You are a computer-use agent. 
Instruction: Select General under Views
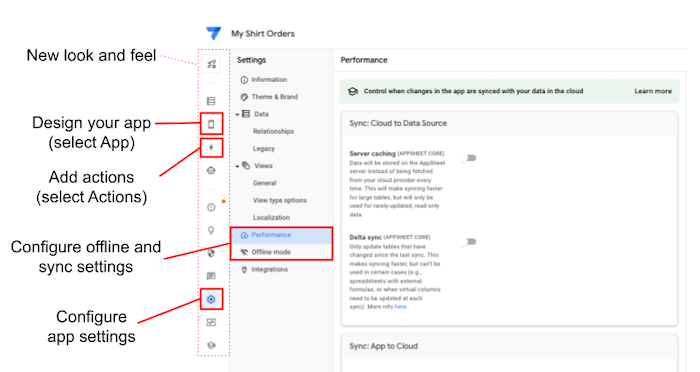point(264,183)
